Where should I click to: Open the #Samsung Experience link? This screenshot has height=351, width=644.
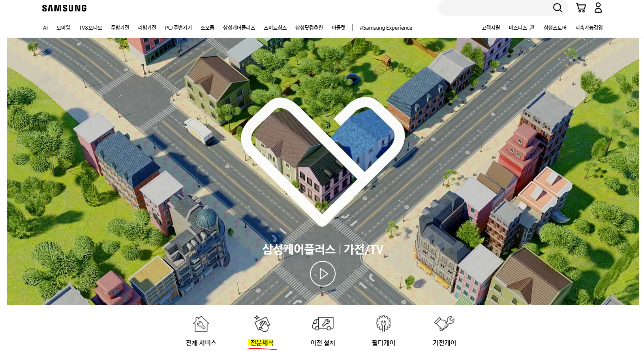[386, 28]
